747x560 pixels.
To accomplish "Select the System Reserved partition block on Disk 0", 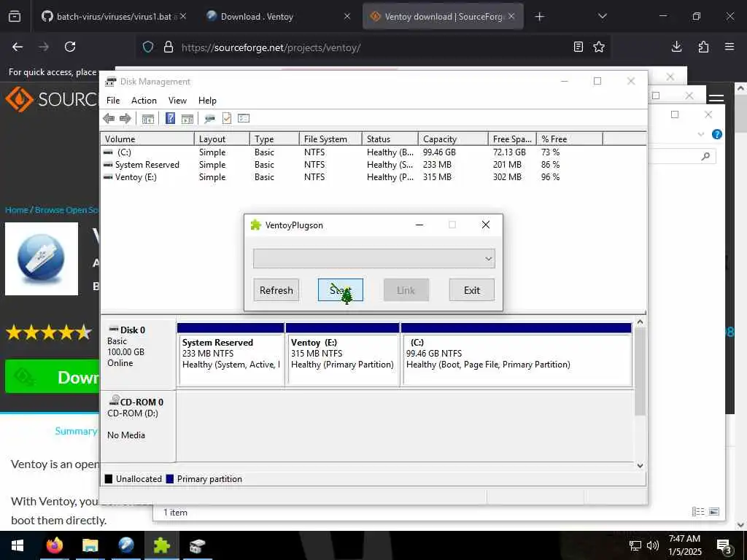I will pos(231,355).
